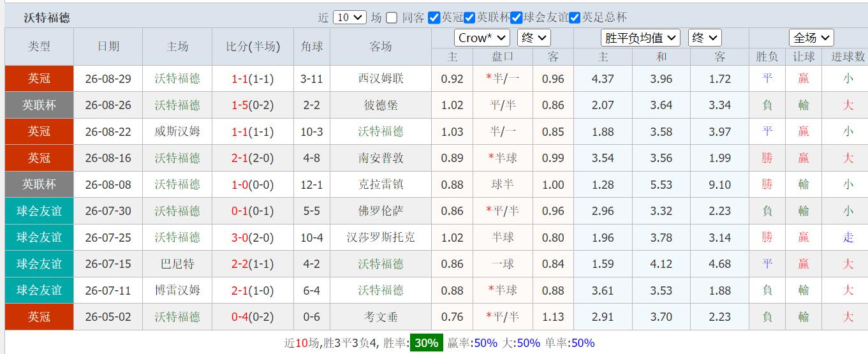Image resolution: width=868 pixels, height=354 pixels.
Task: Click the 巴尼特 home team link
Action: coord(177,264)
